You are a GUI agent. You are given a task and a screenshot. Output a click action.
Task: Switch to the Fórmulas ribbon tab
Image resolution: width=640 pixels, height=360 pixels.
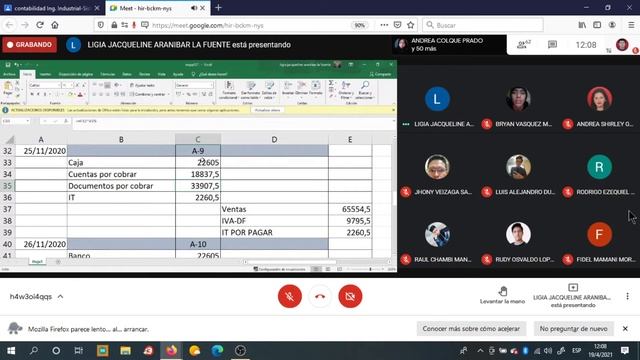(x=108, y=74)
